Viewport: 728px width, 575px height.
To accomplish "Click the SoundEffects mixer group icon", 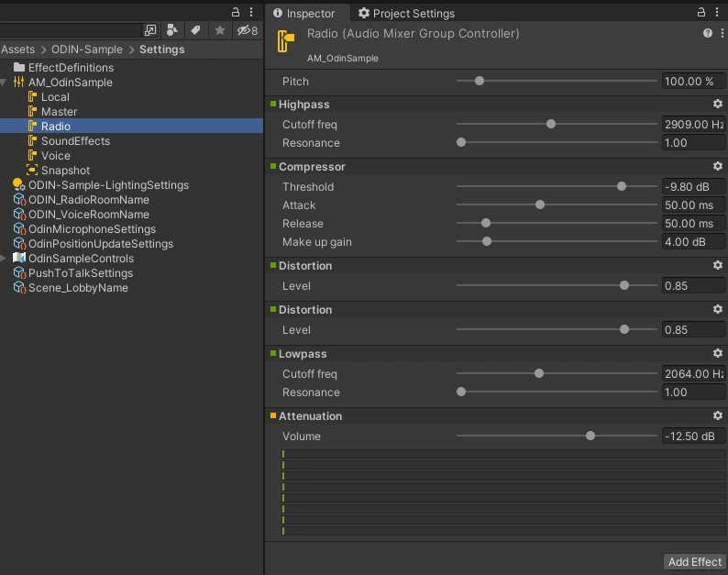I will coord(32,140).
